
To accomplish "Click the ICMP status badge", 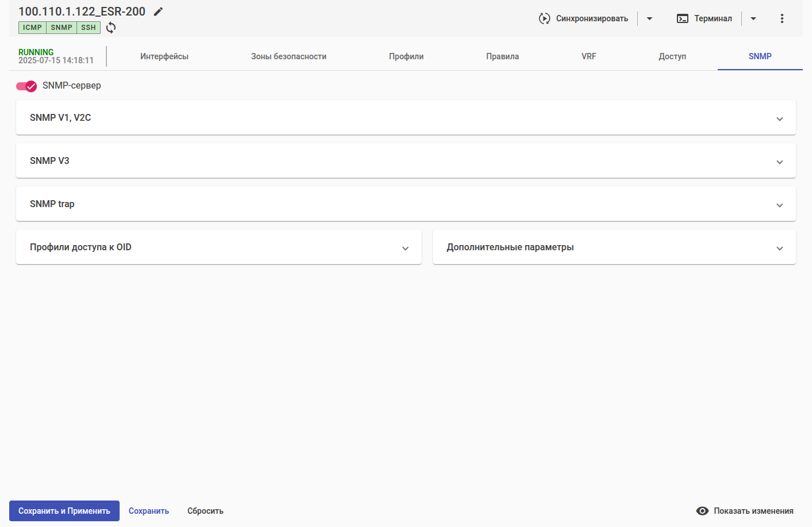I will coord(32,28).
